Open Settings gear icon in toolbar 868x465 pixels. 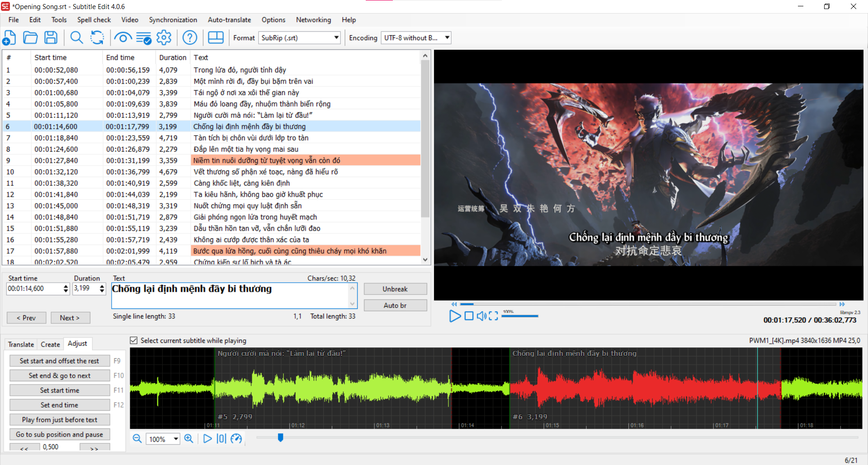click(164, 38)
